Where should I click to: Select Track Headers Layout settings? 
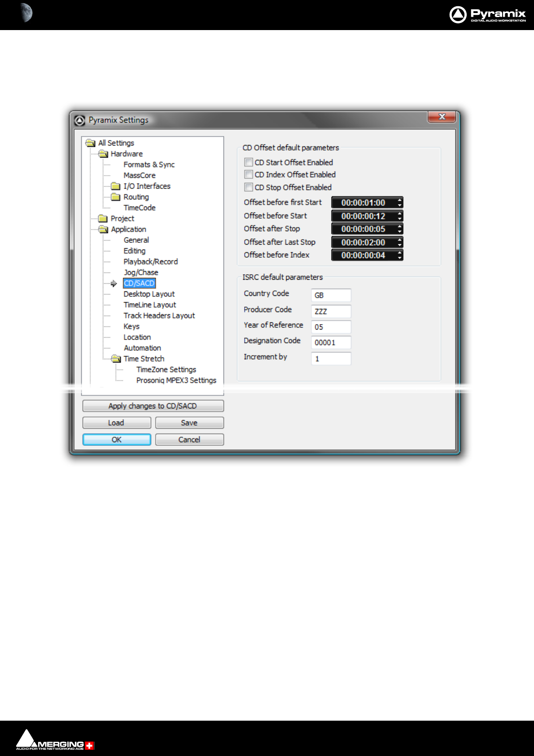click(x=159, y=316)
